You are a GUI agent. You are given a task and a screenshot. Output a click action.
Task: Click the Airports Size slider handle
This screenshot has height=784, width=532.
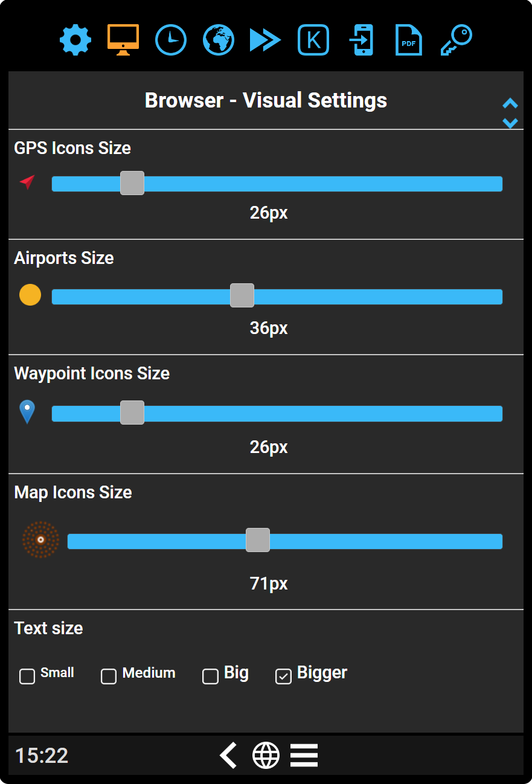(x=242, y=295)
